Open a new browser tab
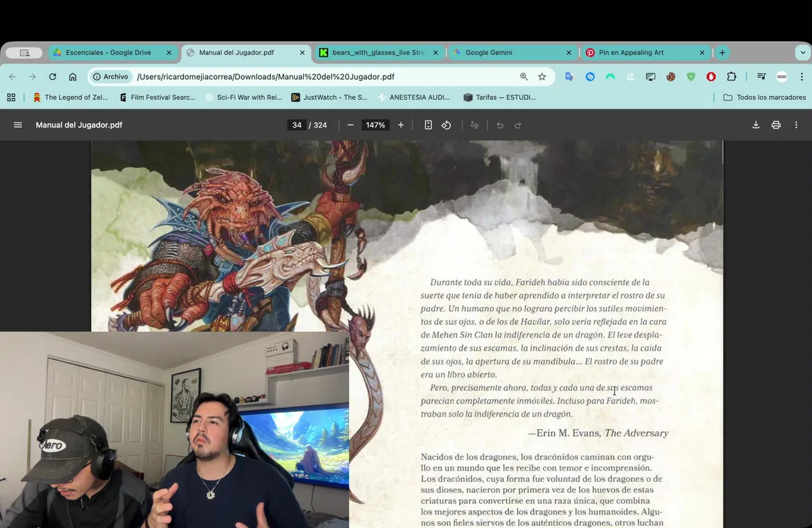This screenshot has height=528, width=812. (x=722, y=52)
